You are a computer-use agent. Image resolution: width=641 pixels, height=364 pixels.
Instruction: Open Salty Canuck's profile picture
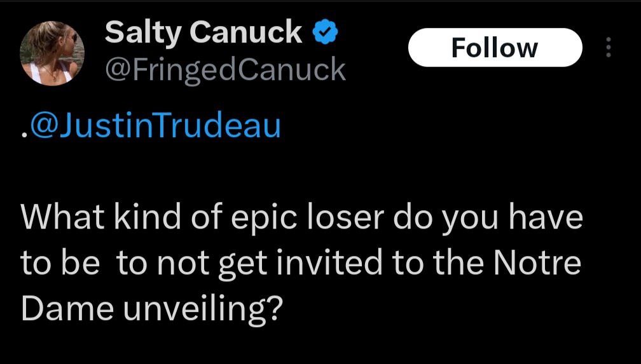coord(52,53)
